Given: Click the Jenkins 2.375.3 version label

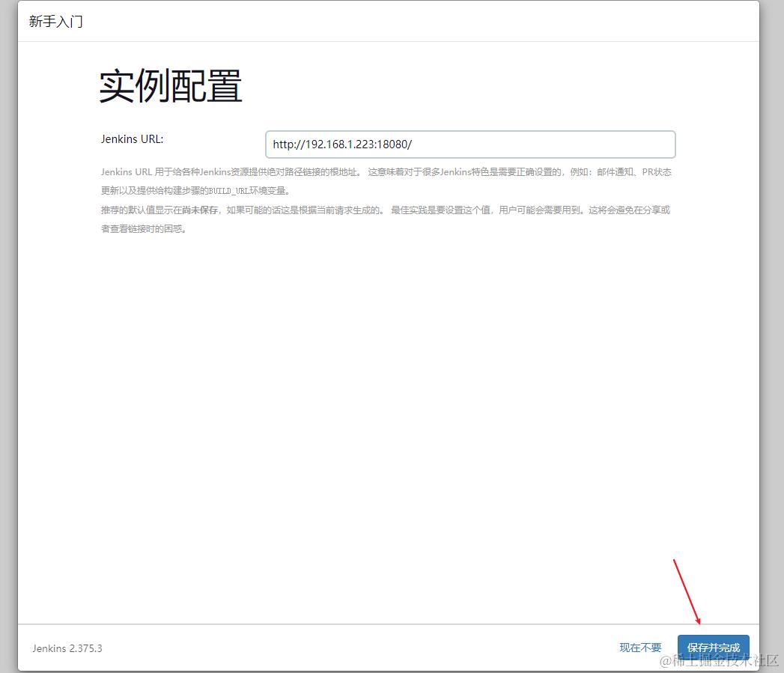Looking at the screenshot, I should click(67, 648).
